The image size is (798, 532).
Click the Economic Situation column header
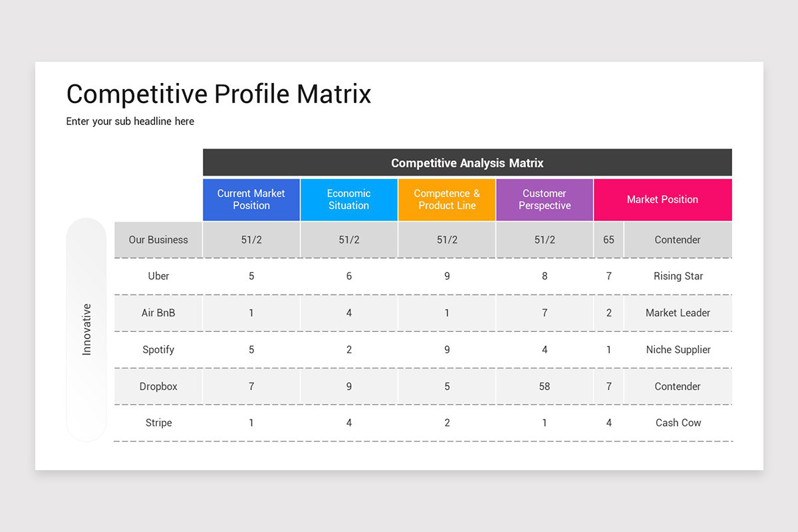pos(348,199)
